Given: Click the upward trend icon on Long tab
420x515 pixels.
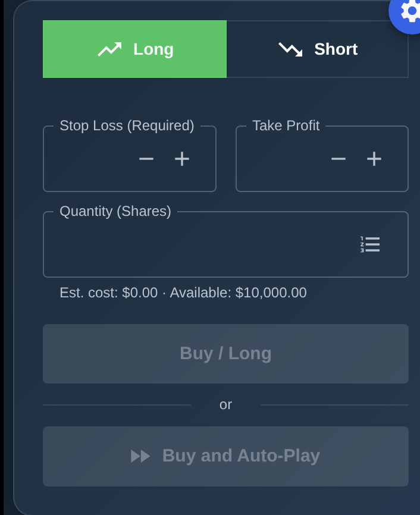Looking at the screenshot, I should (110, 49).
